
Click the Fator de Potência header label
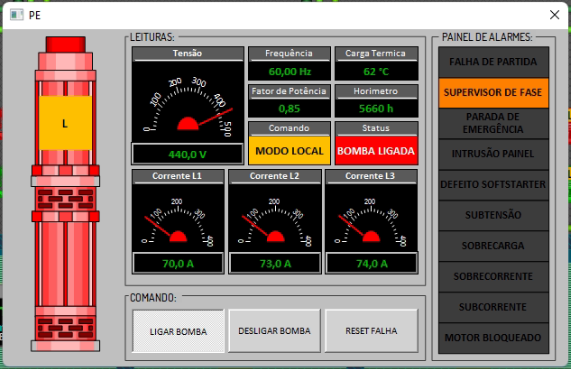coord(290,91)
